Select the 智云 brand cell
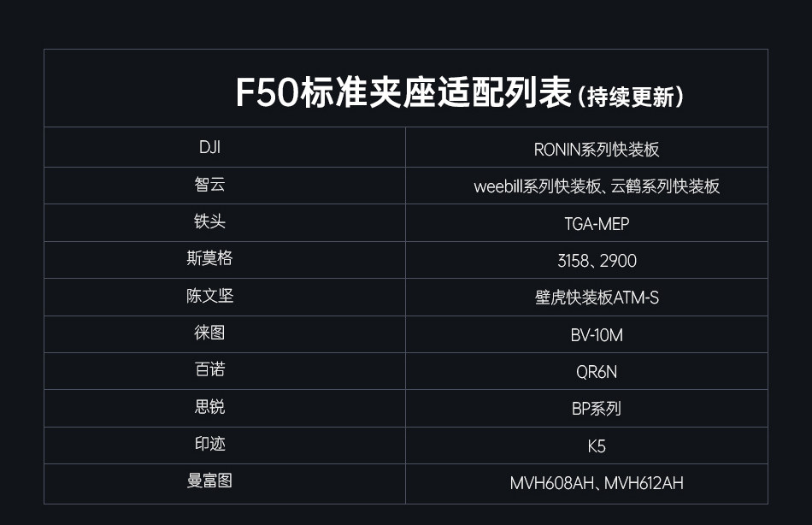This screenshot has width=812, height=525. pos(209,185)
